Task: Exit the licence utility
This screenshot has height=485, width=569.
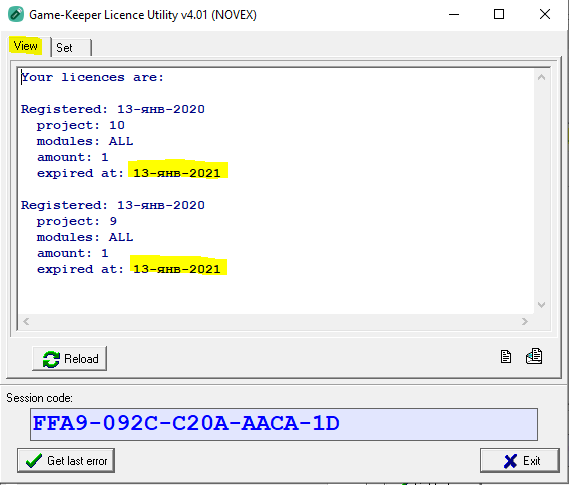Action: tap(520, 461)
